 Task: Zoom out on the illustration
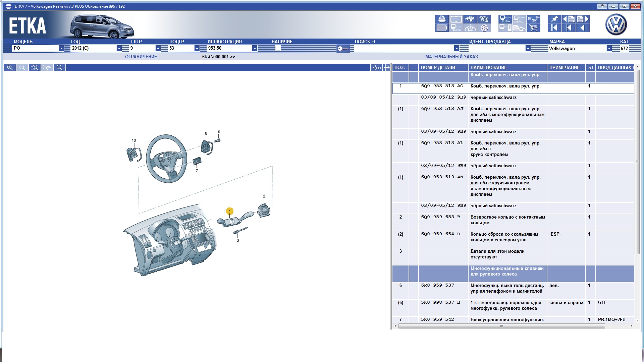[x=22, y=67]
